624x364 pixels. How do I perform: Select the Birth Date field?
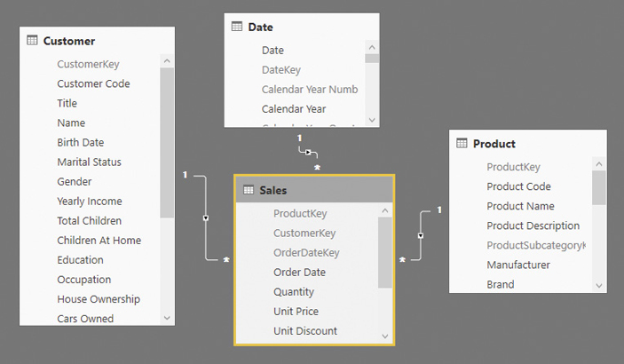(81, 142)
